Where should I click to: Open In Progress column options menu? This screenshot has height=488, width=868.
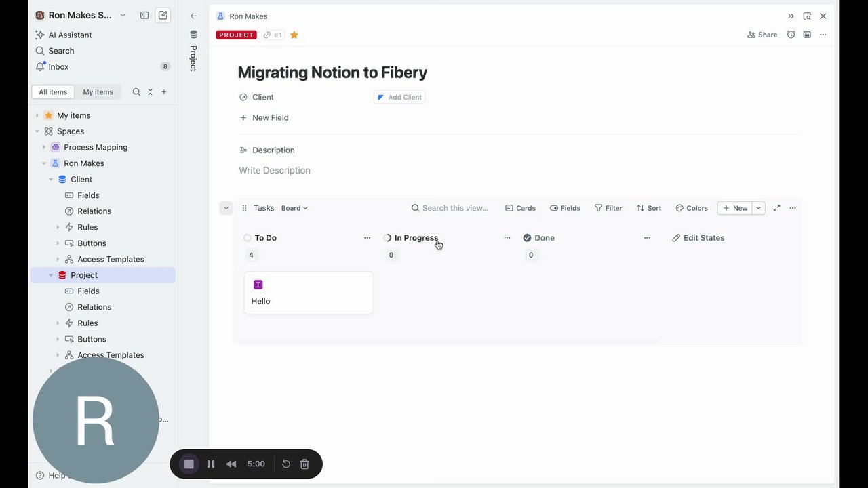click(507, 238)
